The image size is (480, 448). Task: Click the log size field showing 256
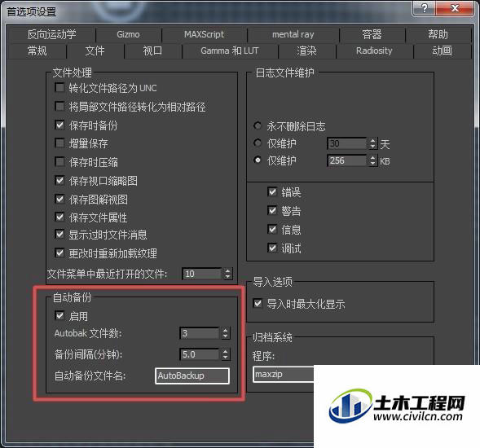click(347, 160)
